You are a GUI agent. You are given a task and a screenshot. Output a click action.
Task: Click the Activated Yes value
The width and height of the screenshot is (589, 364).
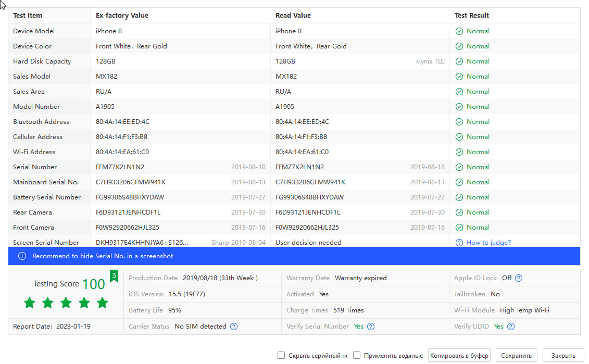point(324,294)
